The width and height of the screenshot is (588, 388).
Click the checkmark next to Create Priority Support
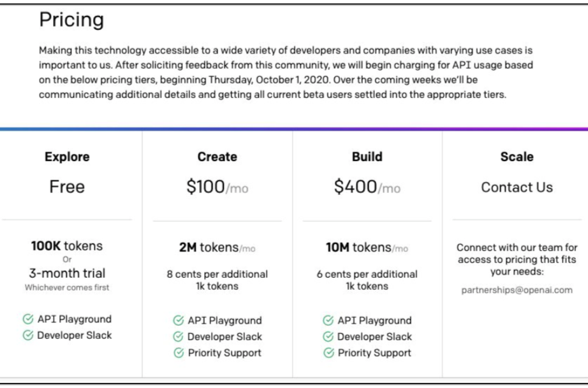(179, 353)
